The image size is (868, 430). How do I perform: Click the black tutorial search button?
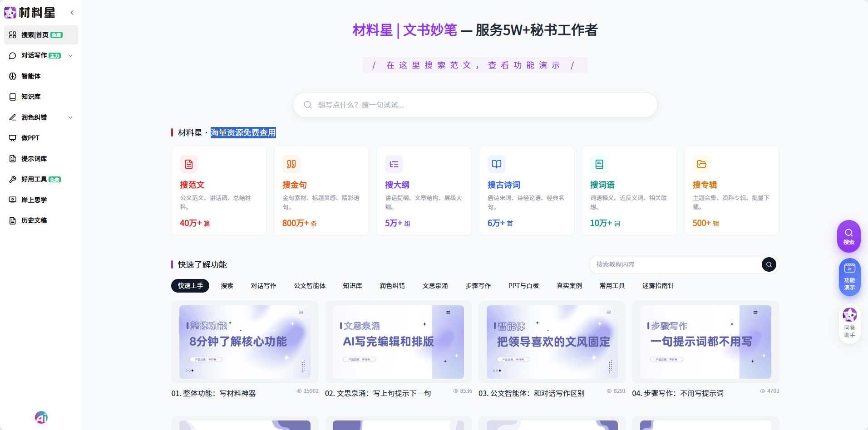769,264
